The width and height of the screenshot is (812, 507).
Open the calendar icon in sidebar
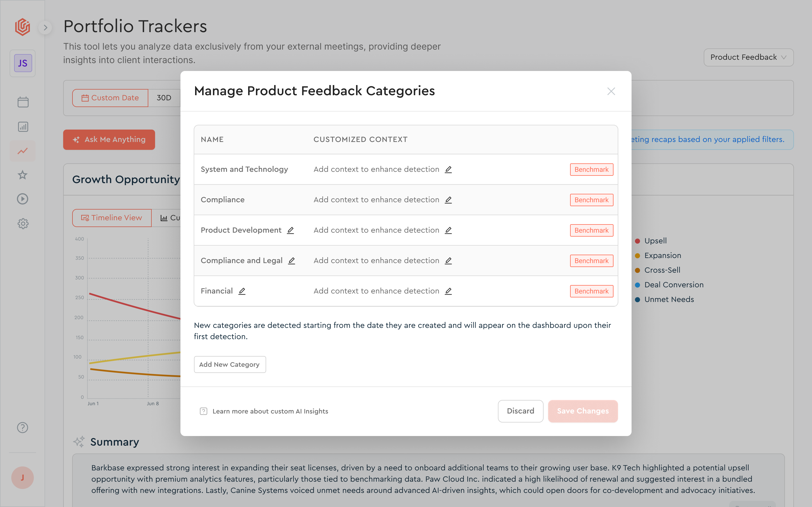[23, 102]
